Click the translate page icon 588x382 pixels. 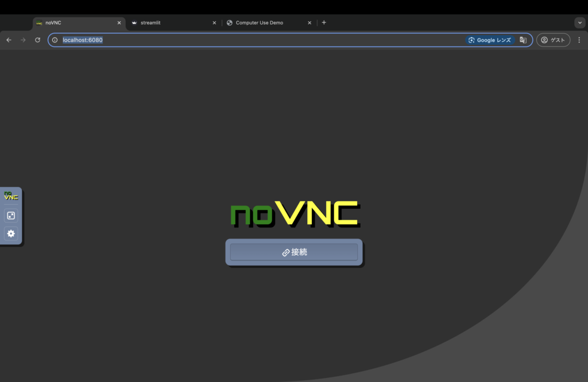pyautogui.click(x=523, y=40)
